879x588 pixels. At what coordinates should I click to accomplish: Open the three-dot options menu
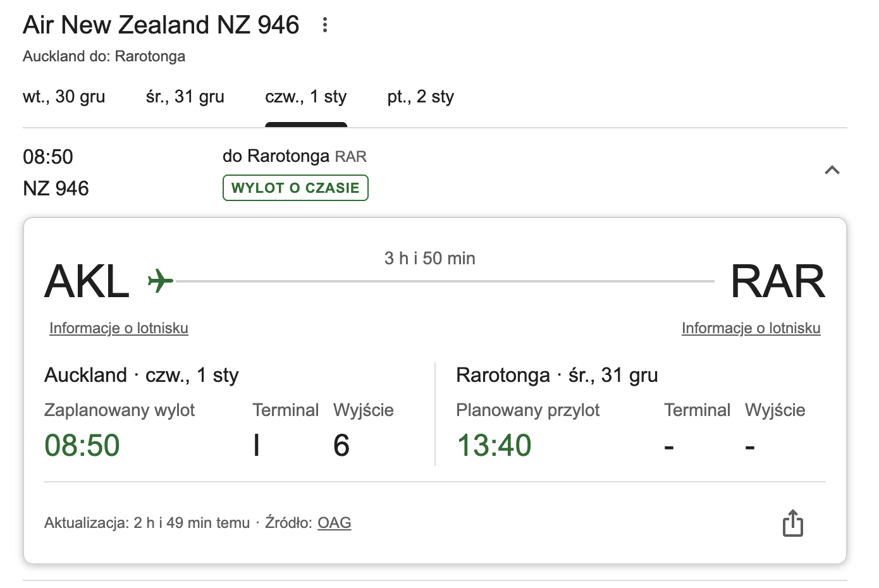pos(324,25)
